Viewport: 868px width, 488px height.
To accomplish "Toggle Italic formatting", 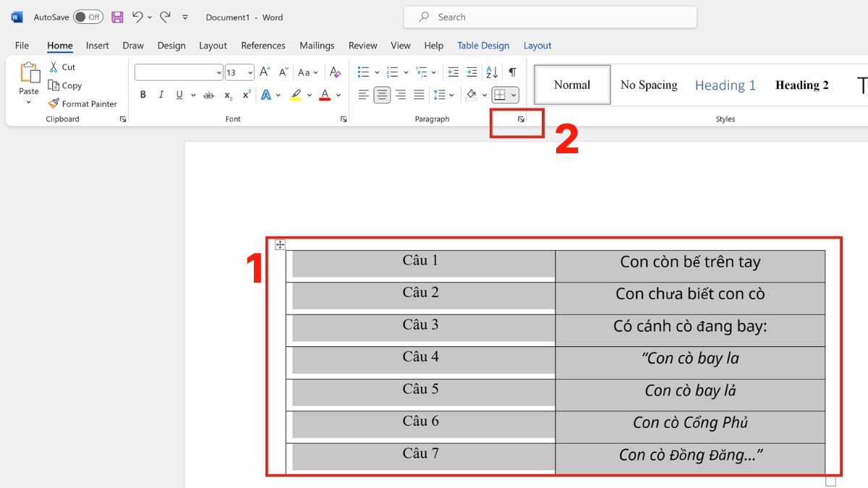I will pyautogui.click(x=161, y=95).
